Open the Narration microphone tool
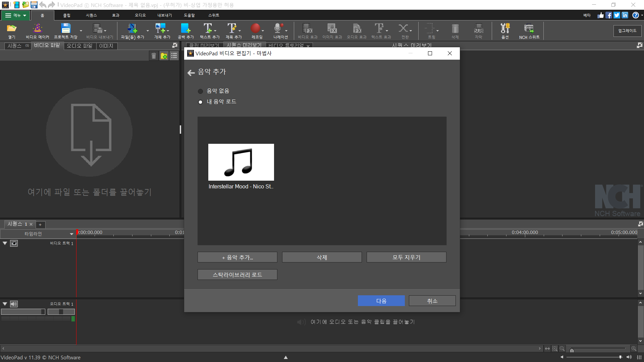644x362 pixels. (278, 29)
